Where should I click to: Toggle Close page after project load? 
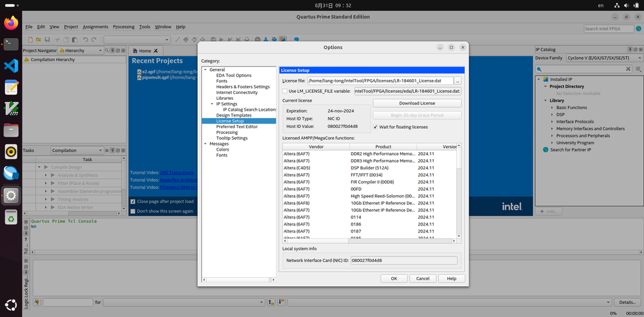point(133,201)
